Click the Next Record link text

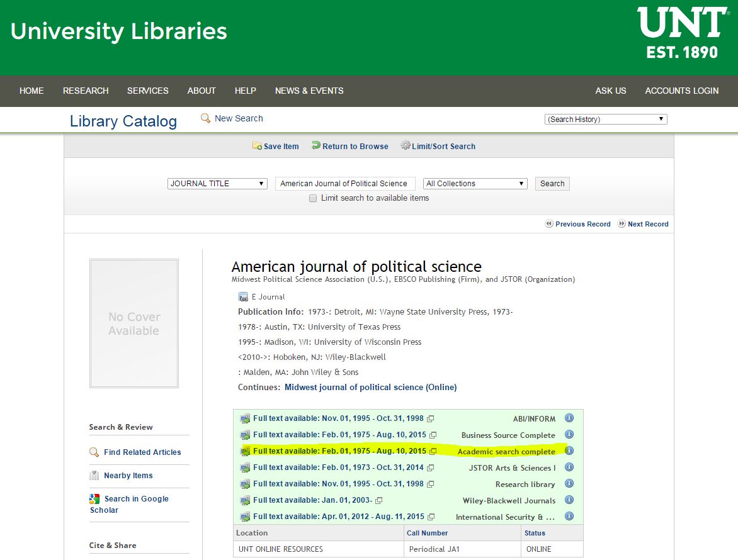[x=648, y=224]
